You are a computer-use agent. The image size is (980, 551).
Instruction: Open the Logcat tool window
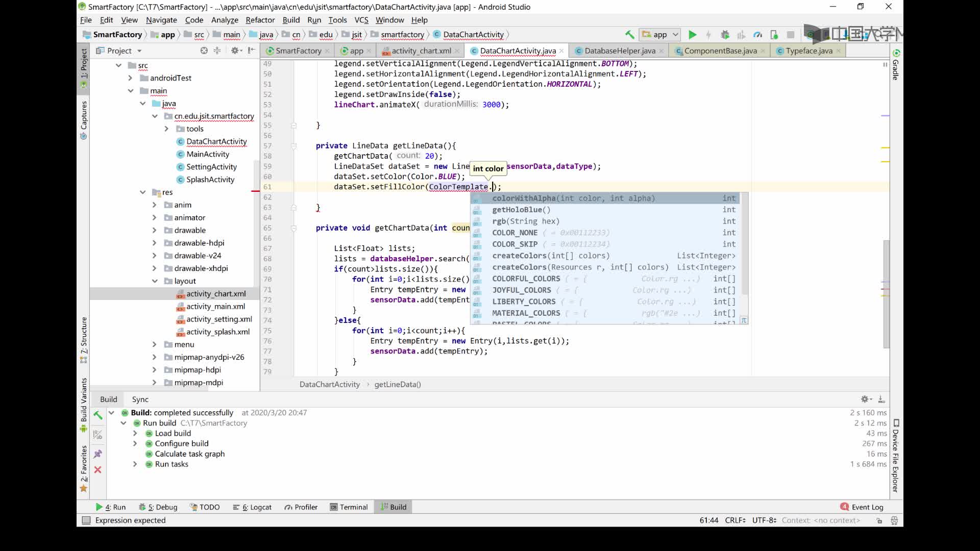252,507
